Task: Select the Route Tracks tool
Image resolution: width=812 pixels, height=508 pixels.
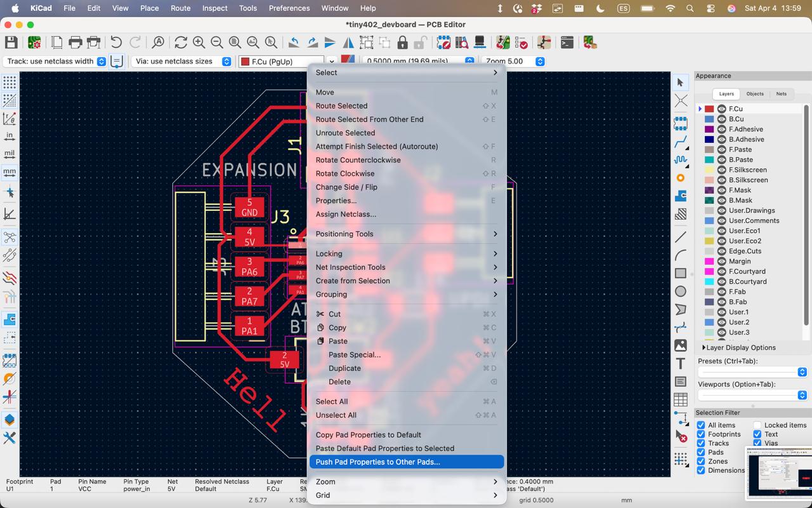Action: (681, 140)
